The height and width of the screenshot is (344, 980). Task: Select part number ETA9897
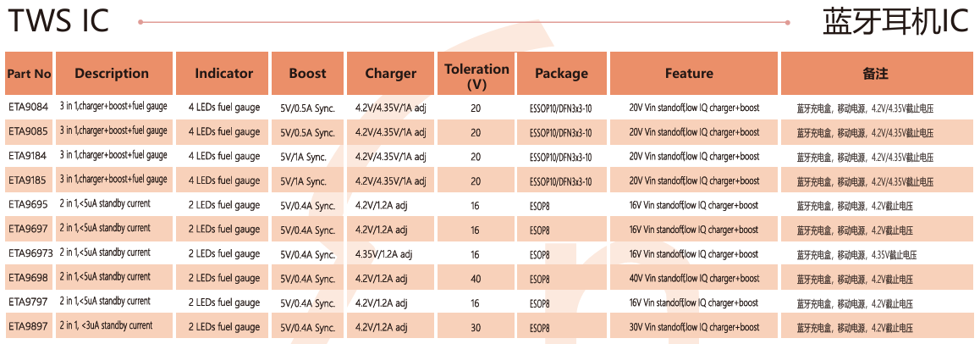tap(29, 326)
